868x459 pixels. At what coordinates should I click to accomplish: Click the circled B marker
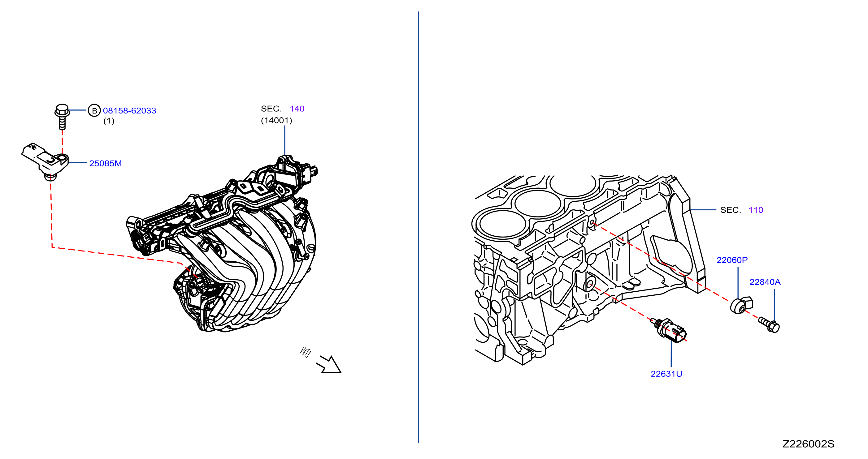[94, 110]
